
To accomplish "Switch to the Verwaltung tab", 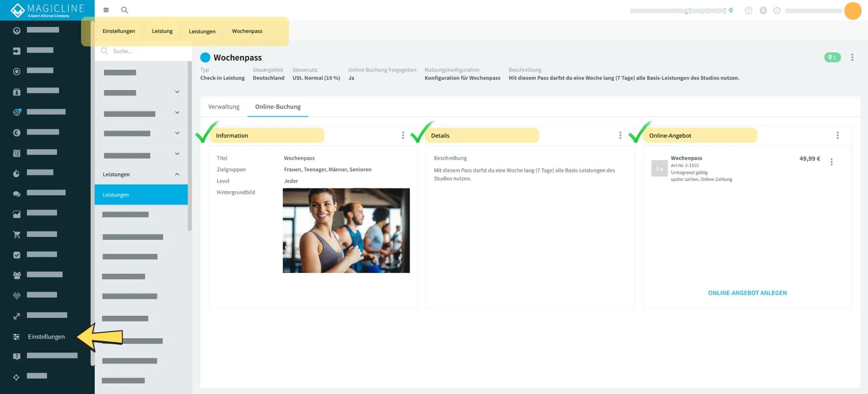I will tap(224, 107).
